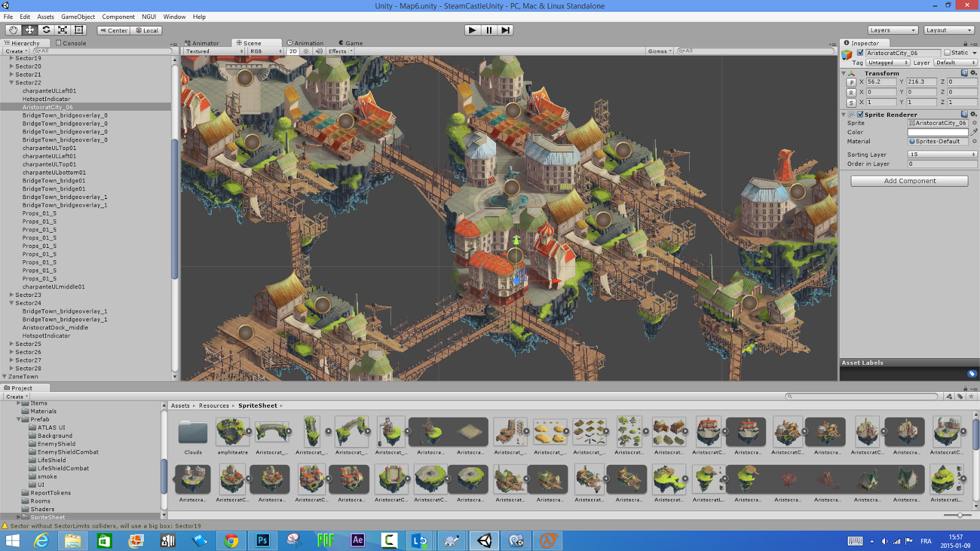980x551 pixels.
Task: Select the Rect transform tool
Action: [x=79, y=30]
